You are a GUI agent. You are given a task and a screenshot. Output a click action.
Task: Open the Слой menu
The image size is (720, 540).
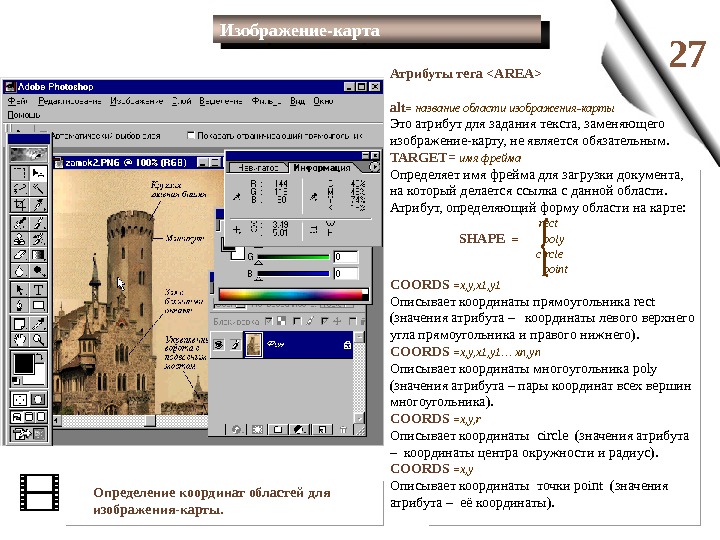182,101
